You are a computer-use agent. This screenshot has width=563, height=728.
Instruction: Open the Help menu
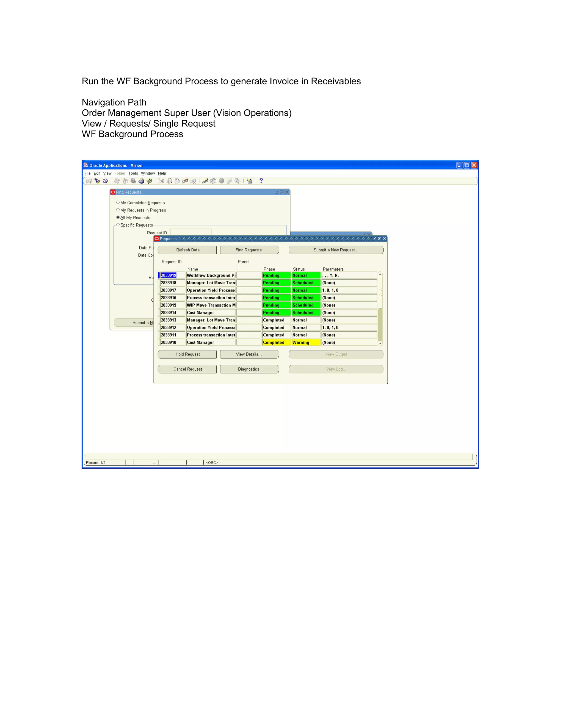(162, 173)
